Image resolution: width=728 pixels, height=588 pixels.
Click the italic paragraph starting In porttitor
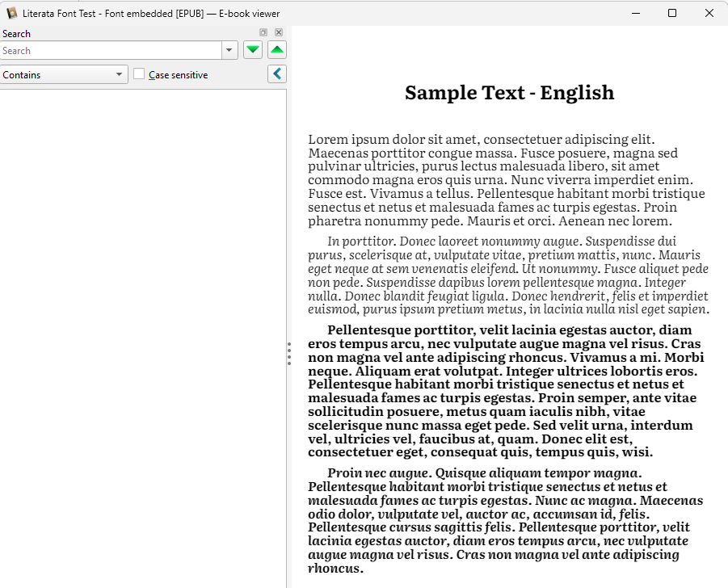pyautogui.click(x=507, y=275)
